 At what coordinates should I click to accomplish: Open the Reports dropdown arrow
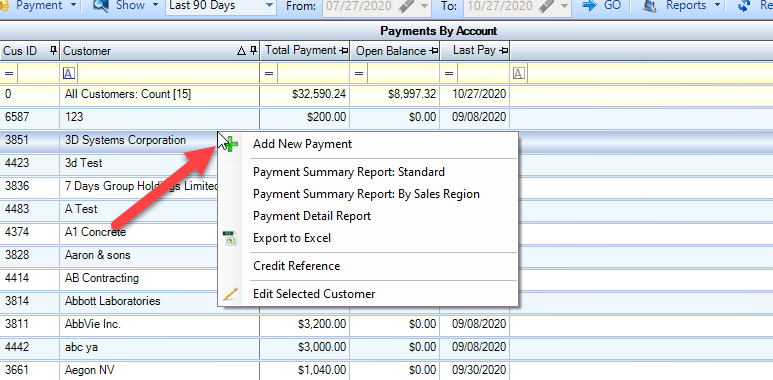pyautogui.click(x=717, y=6)
